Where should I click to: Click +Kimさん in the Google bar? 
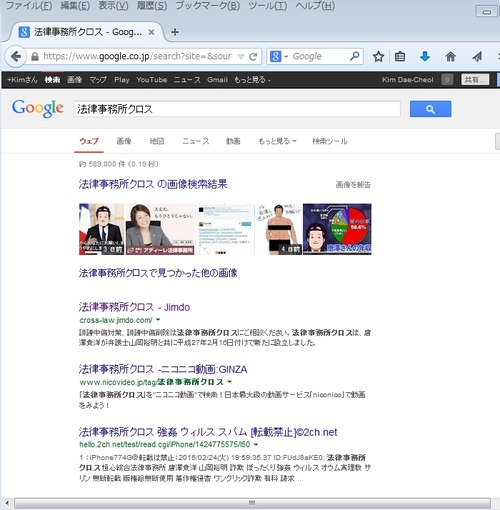tap(22, 80)
